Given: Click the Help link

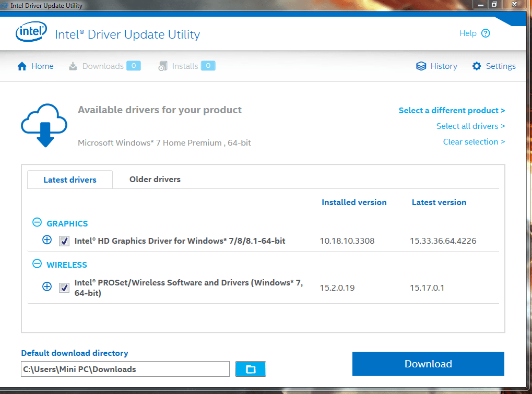Looking at the screenshot, I should click(468, 33).
